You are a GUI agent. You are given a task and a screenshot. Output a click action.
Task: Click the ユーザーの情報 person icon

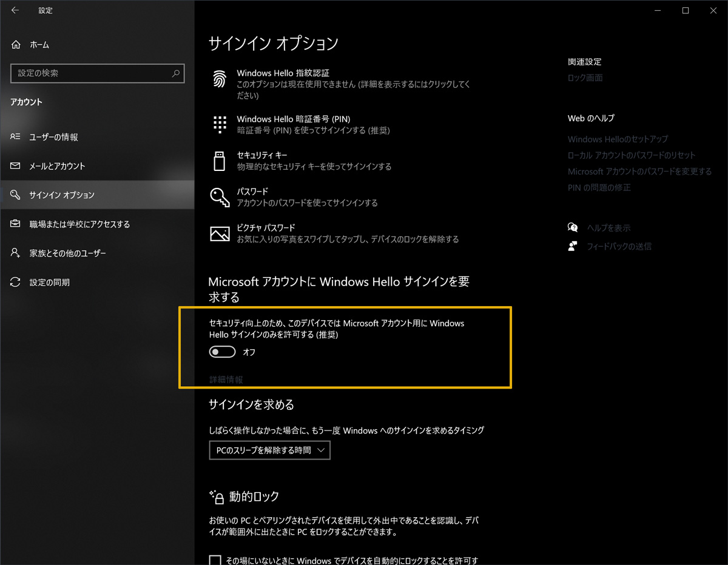[16, 137]
